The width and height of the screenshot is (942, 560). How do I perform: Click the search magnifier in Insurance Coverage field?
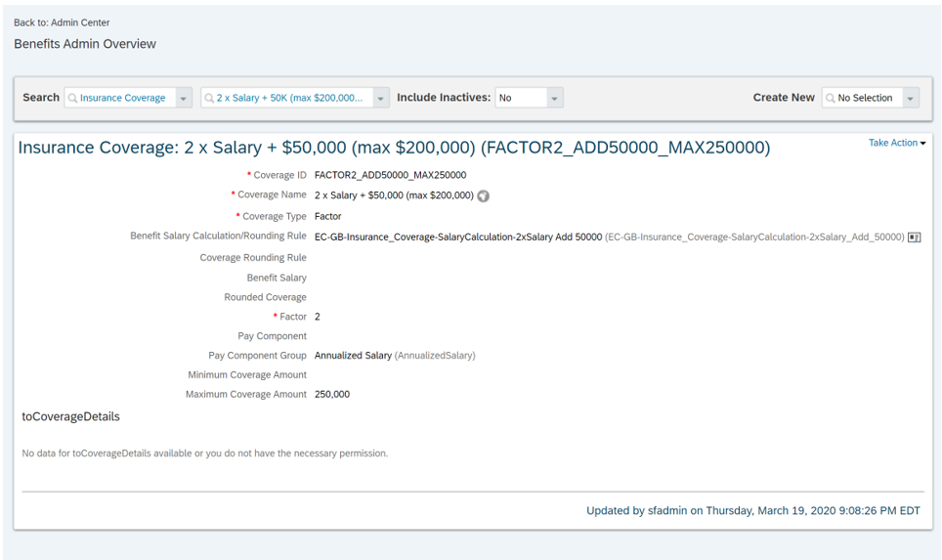[72, 98]
